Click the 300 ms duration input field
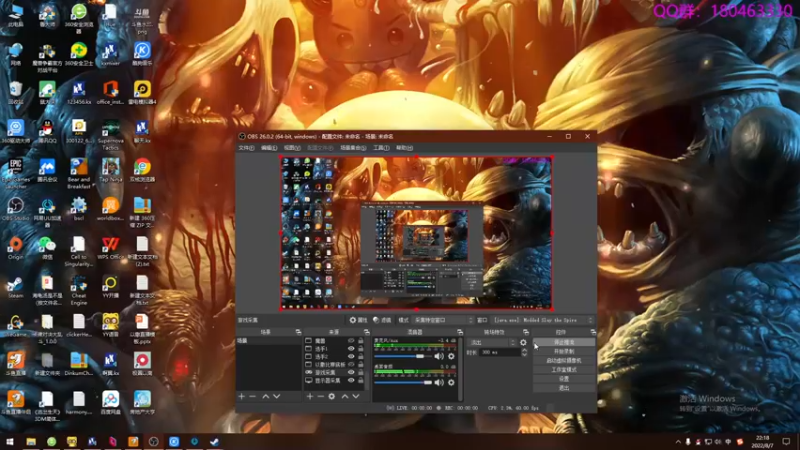Viewport: 800px width, 450px height. tap(499, 352)
